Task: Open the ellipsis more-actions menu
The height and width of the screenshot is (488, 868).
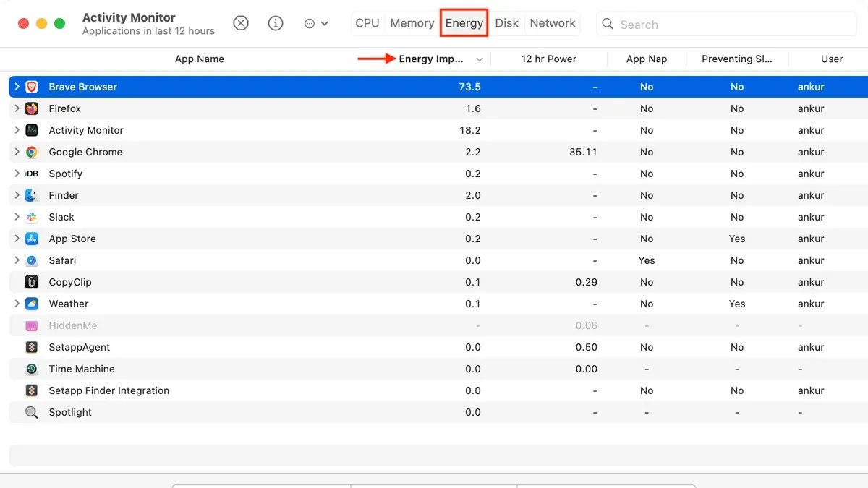Action: pos(316,23)
